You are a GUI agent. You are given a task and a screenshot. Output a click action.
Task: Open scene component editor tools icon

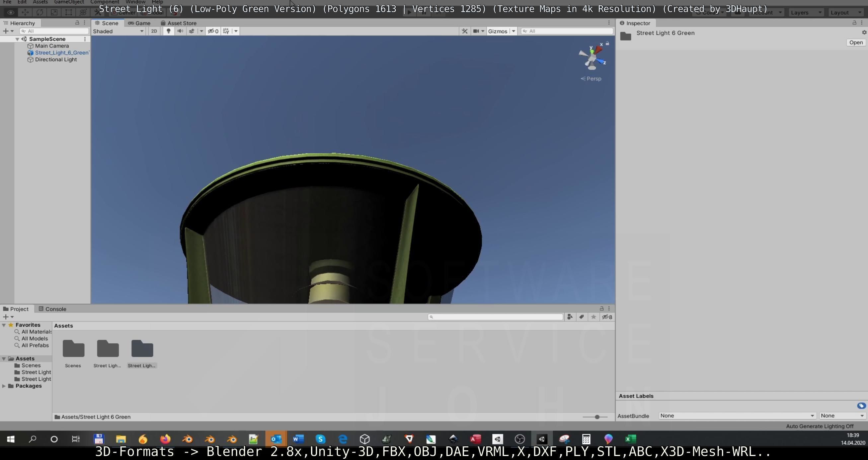click(x=465, y=31)
